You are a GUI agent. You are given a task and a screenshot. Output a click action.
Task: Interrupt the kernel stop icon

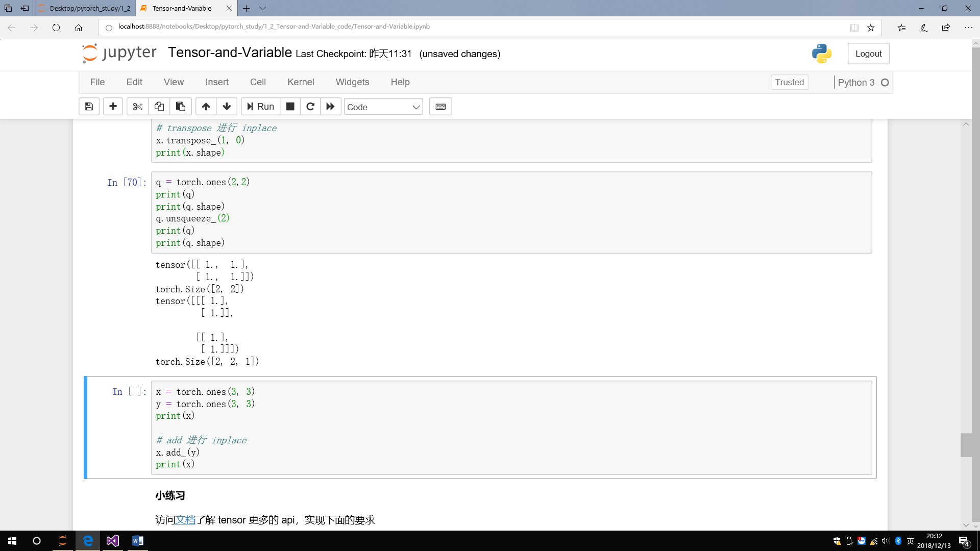pos(290,107)
